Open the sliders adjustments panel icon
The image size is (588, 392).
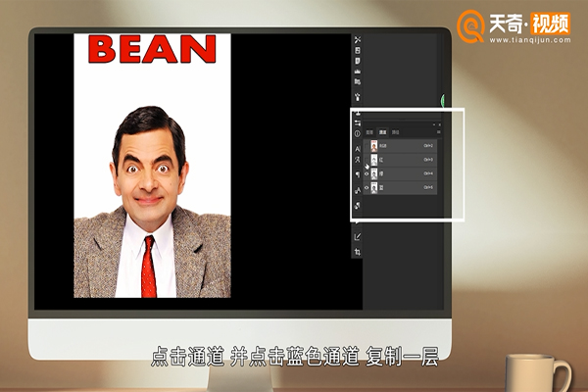[358, 122]
